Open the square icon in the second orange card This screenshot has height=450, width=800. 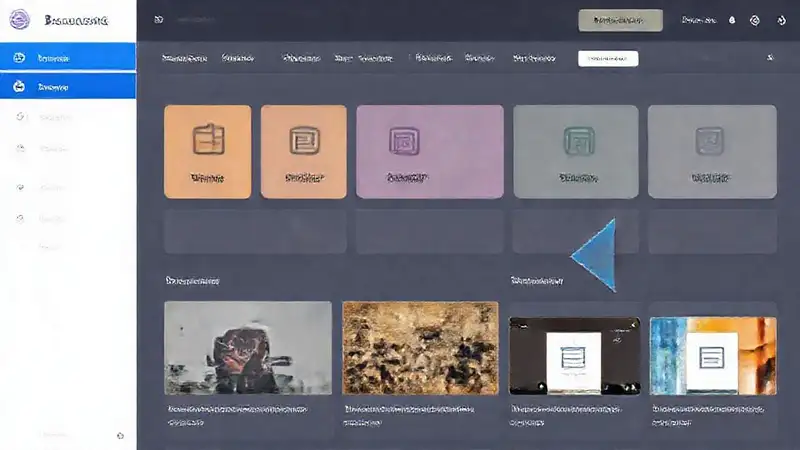click(305, 140)
